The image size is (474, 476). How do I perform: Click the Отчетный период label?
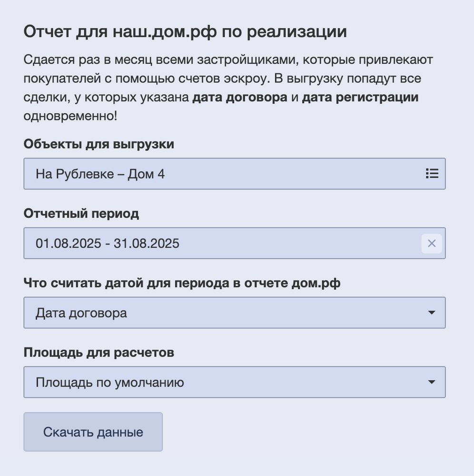click(x=81, y=214)
